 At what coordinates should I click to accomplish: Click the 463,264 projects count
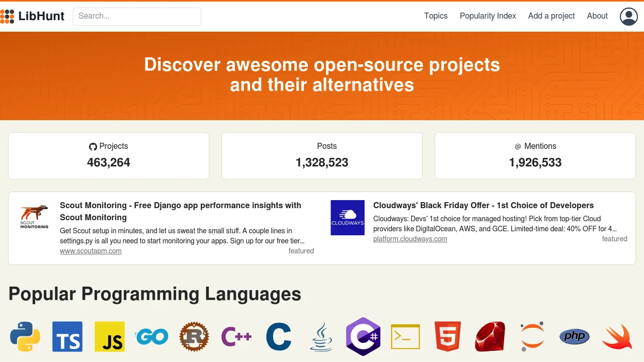[x=109, y=162]
